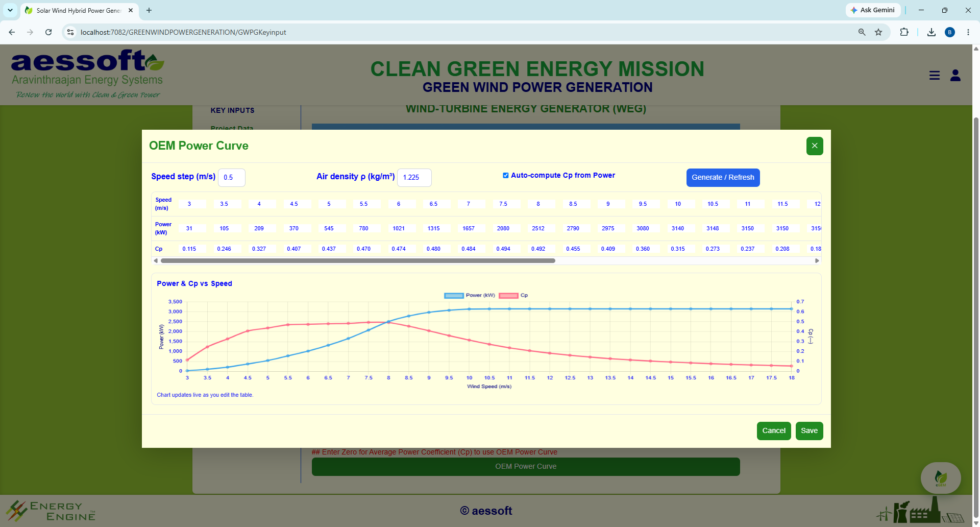The image size is (980, 527).
Task: Close the OEM Power Curve dialog
Action: pyautogui.click(x=815, y=146)
